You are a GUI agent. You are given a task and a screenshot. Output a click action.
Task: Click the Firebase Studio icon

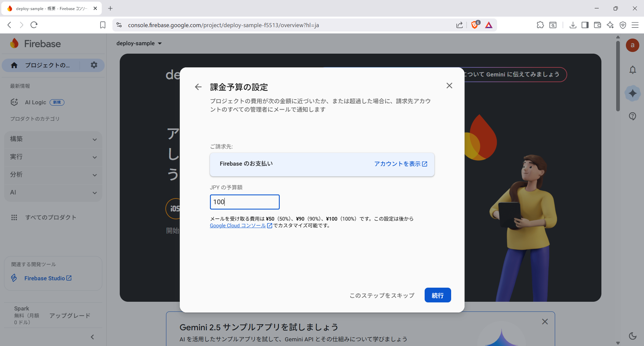tap(14, 278)
